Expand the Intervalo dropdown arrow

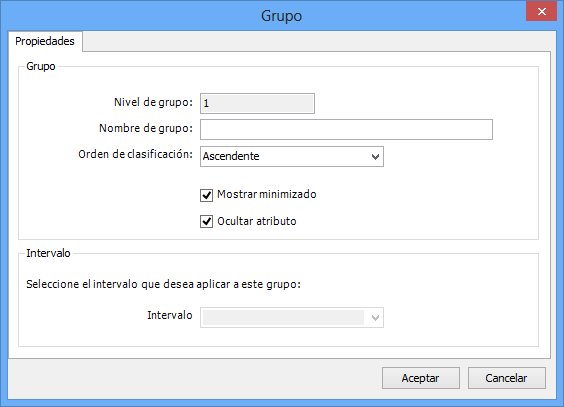[x=375, y=317]
